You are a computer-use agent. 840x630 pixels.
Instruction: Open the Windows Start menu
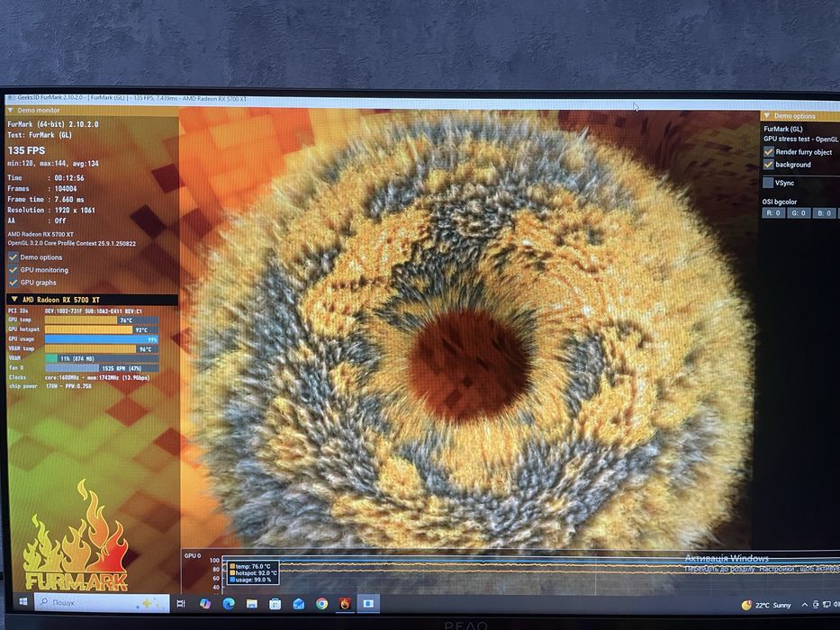tap(23, 602)
